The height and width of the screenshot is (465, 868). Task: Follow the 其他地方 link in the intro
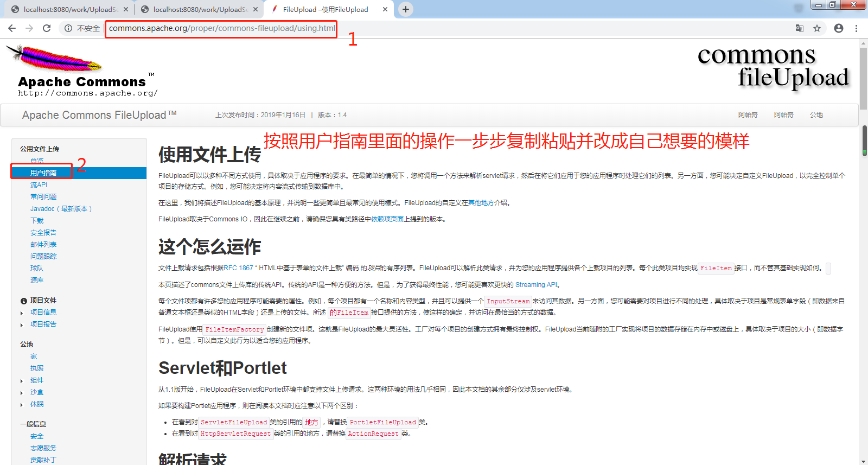pos(481,203)
